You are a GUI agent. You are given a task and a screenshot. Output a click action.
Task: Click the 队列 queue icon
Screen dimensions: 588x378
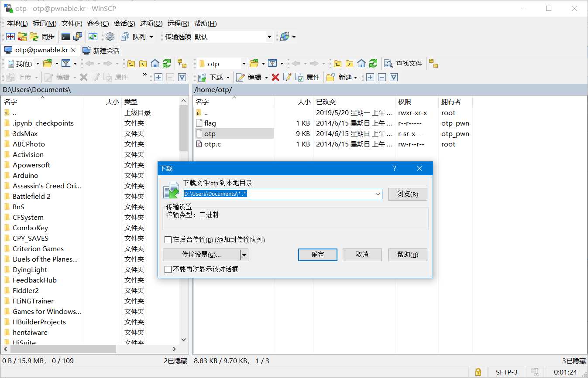point(125,37)
